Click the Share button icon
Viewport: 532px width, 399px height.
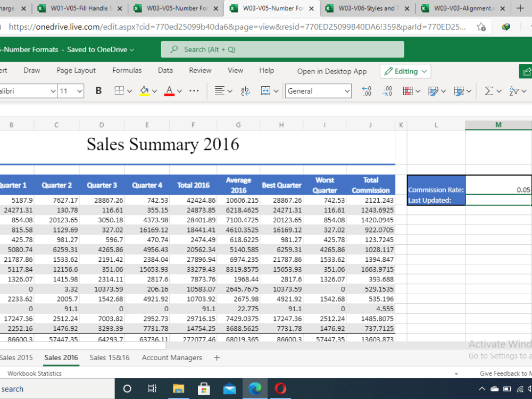click(x=527, y=71)
